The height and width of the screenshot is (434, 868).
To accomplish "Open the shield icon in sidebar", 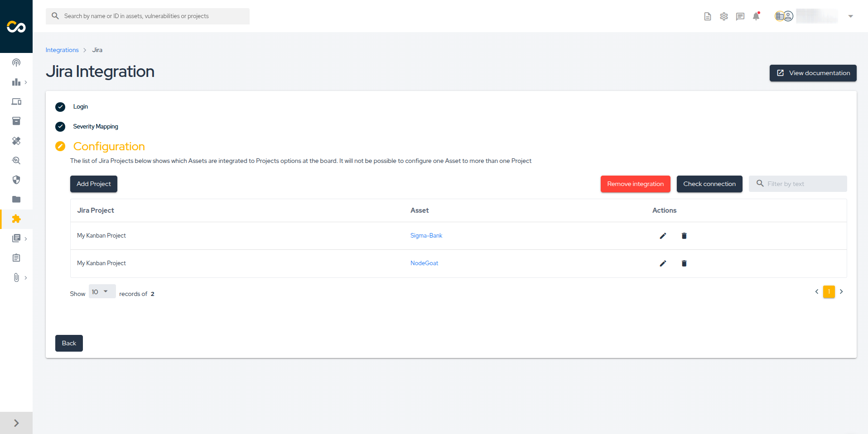I will click(16, 180).
